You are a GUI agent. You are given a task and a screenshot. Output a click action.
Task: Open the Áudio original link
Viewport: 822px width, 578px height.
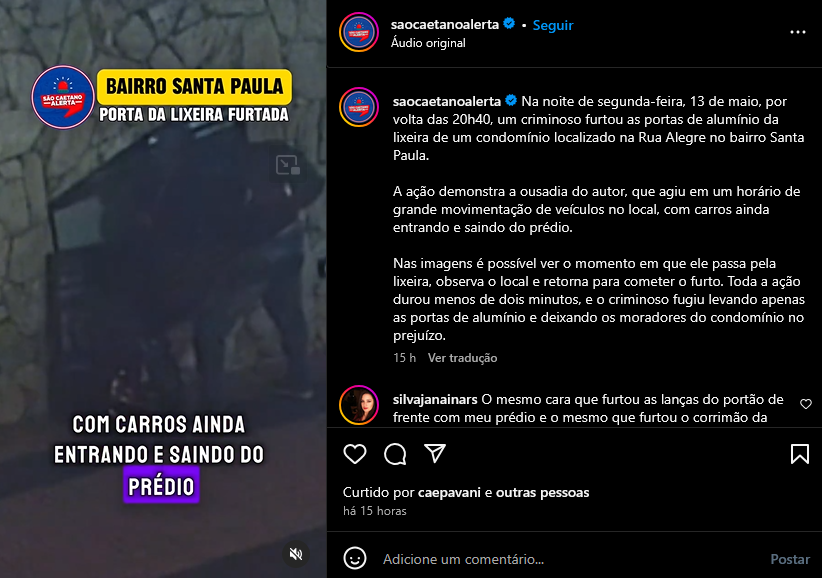428,43
